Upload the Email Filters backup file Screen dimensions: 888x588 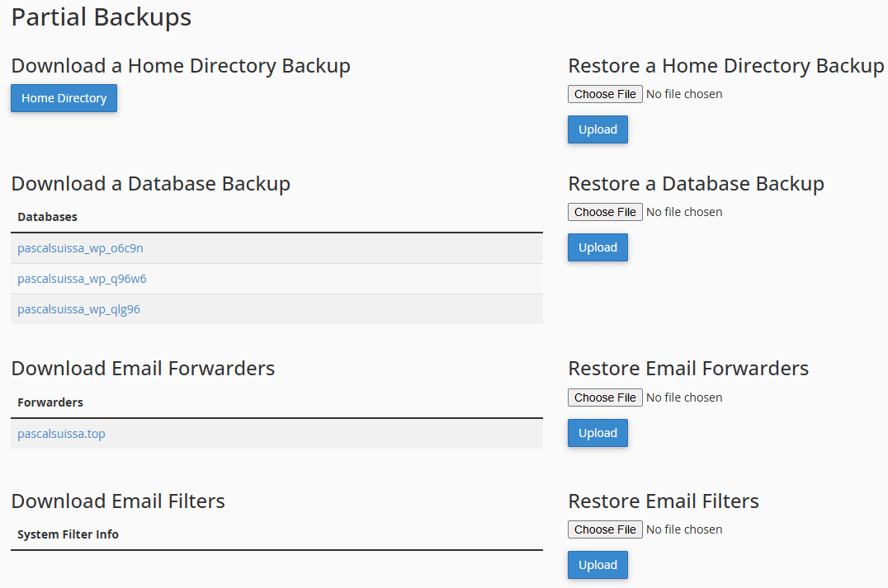pos(598,565)
